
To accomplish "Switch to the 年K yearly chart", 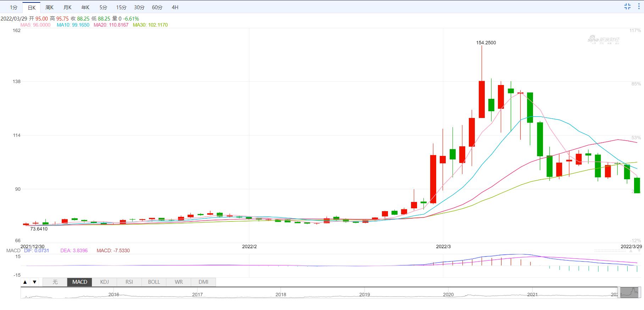I will click(85, 7).
